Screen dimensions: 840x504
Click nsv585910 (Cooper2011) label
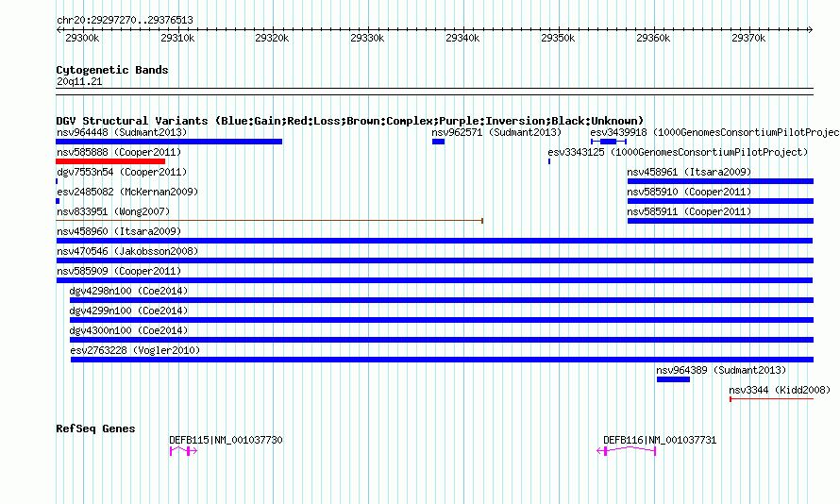pos(690,192)
